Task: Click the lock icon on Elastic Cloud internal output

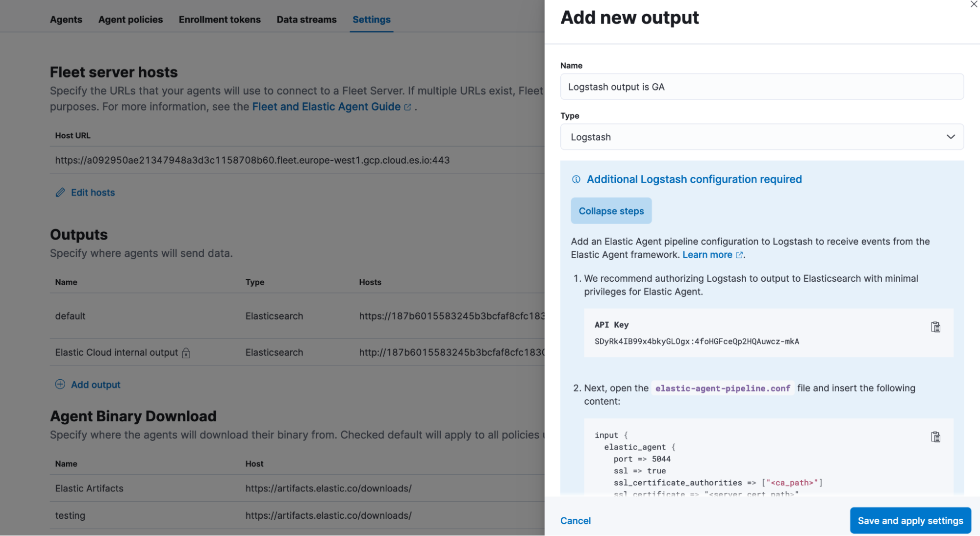Action: [186, 353]
